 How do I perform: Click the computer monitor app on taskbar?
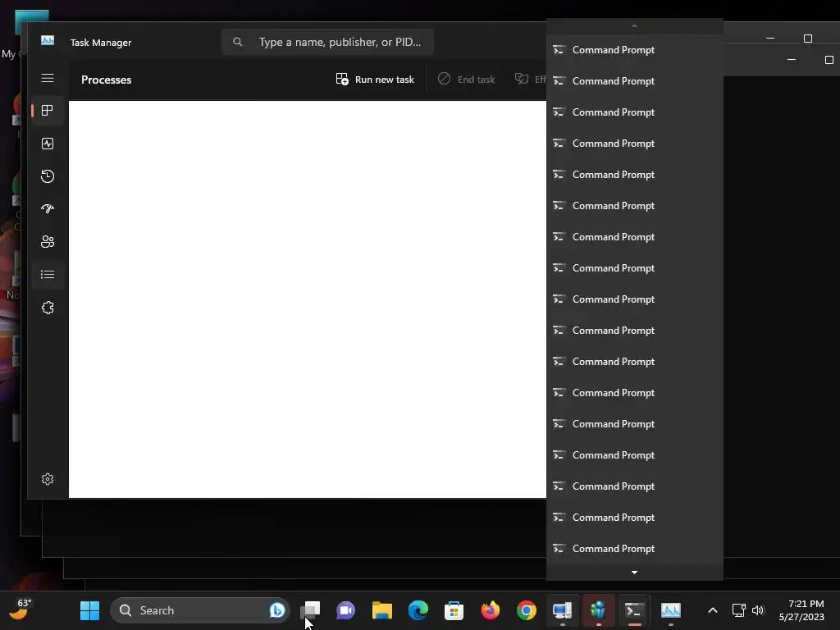[563, 610]
